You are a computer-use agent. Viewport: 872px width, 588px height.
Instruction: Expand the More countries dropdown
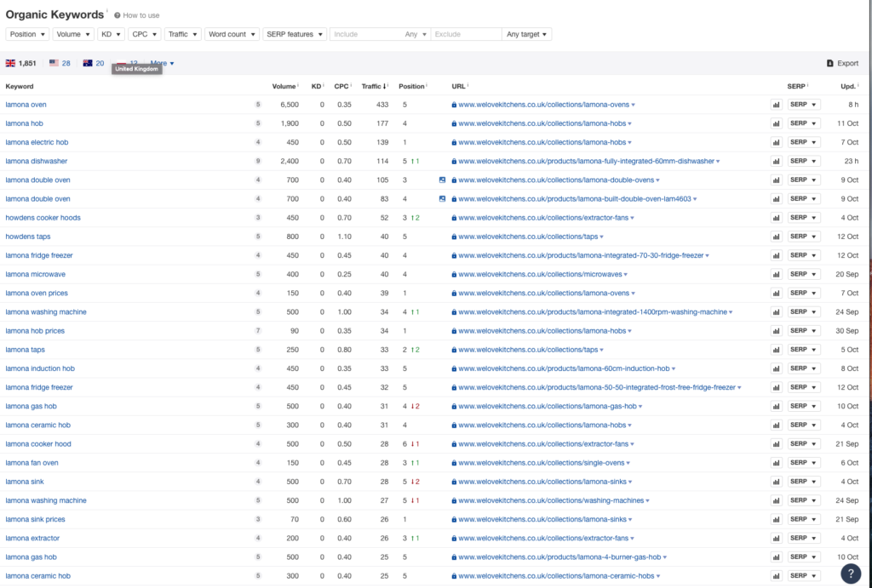[x=162, y=63]
